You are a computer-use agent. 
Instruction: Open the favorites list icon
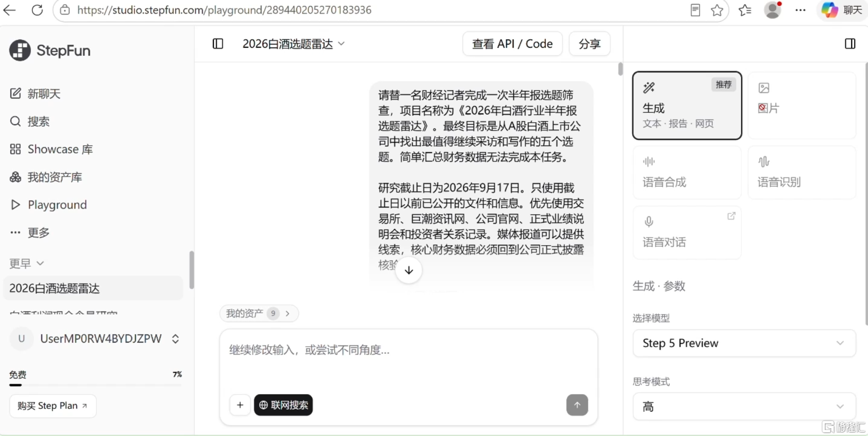(x=745, y=10)
